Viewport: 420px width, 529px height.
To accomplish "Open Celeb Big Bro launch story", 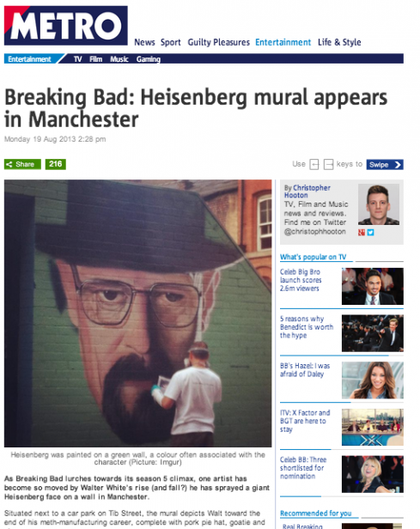I will (x=301, y=280).
